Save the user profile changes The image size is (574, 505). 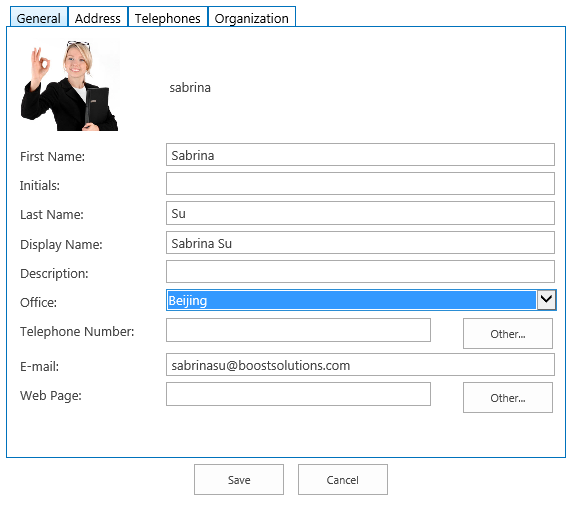tap(239, 479)
